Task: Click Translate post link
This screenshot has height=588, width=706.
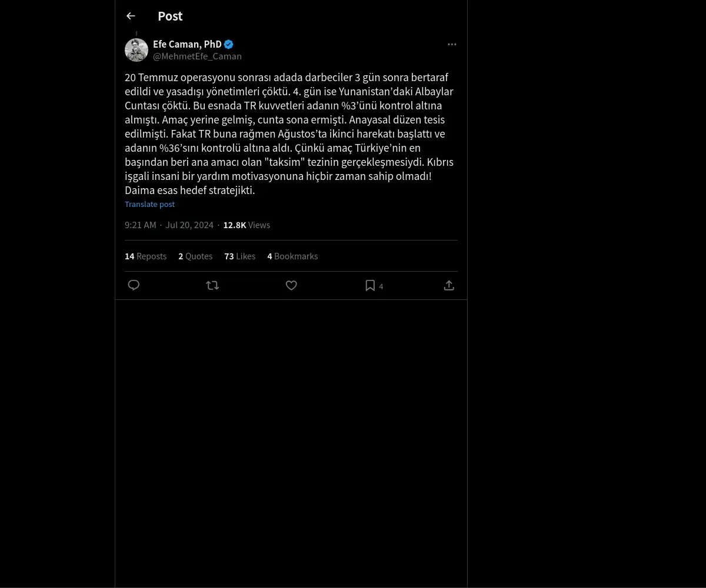Action: click(149, 204)
